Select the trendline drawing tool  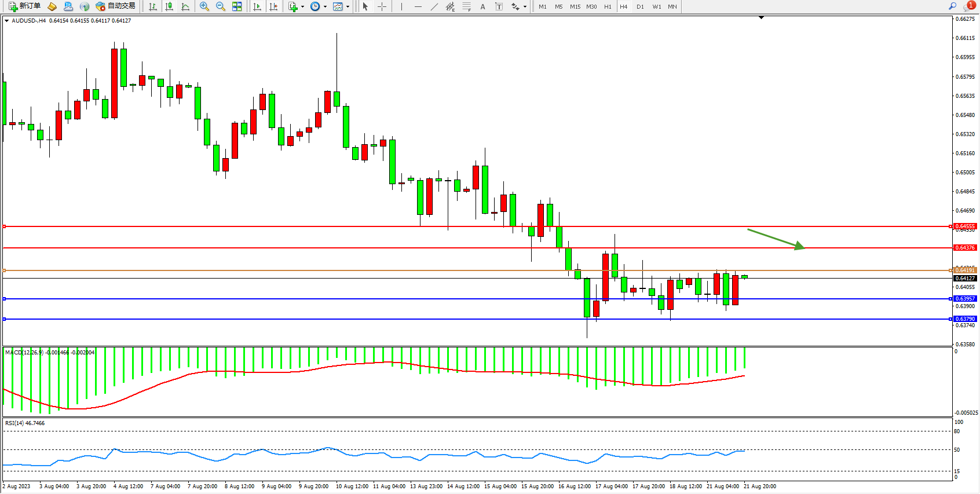(x=434, y=6)
